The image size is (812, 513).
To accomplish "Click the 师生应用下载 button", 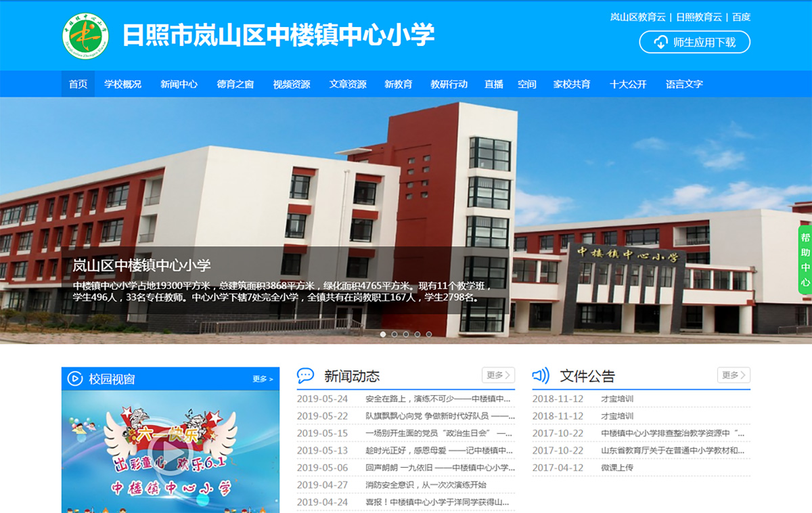I will (695, 42).
